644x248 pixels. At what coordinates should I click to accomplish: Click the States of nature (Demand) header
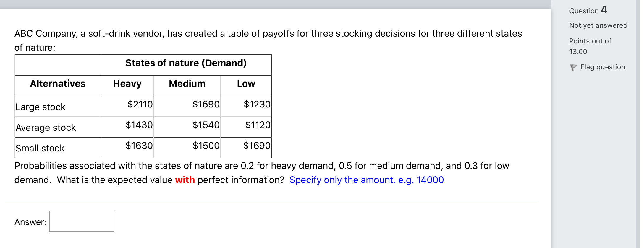tap(186, 63)
